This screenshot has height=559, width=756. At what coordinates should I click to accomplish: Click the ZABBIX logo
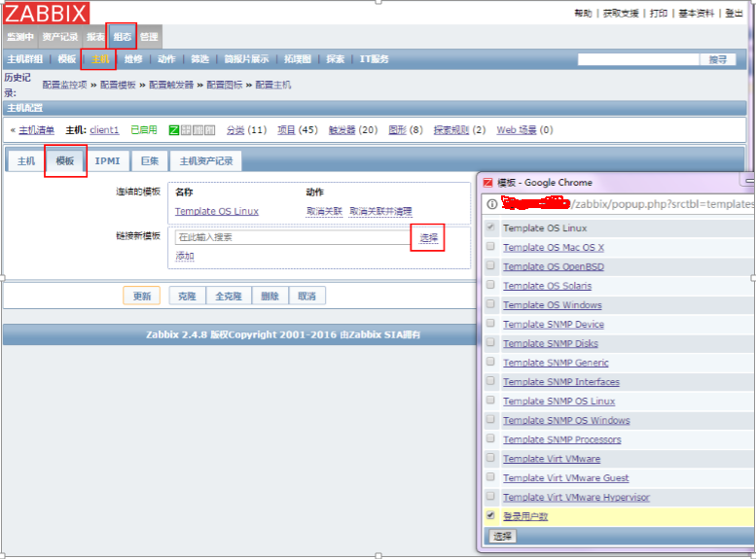pos(47,13)
